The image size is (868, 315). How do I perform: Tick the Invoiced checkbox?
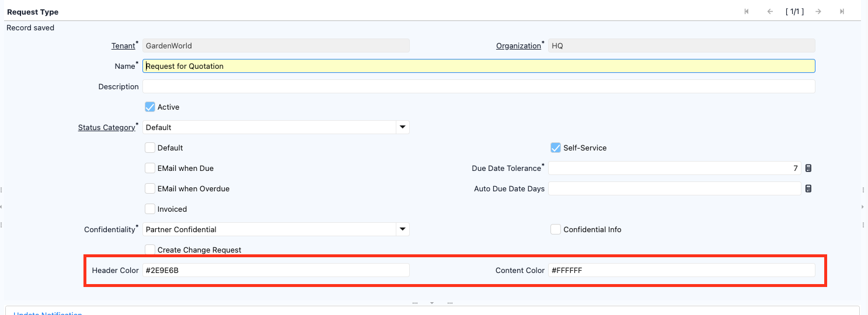pyautogui.click(x=150, y=209)
